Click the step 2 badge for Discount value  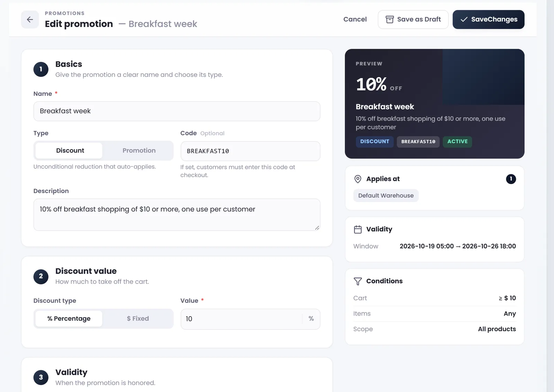click(41, 276)
